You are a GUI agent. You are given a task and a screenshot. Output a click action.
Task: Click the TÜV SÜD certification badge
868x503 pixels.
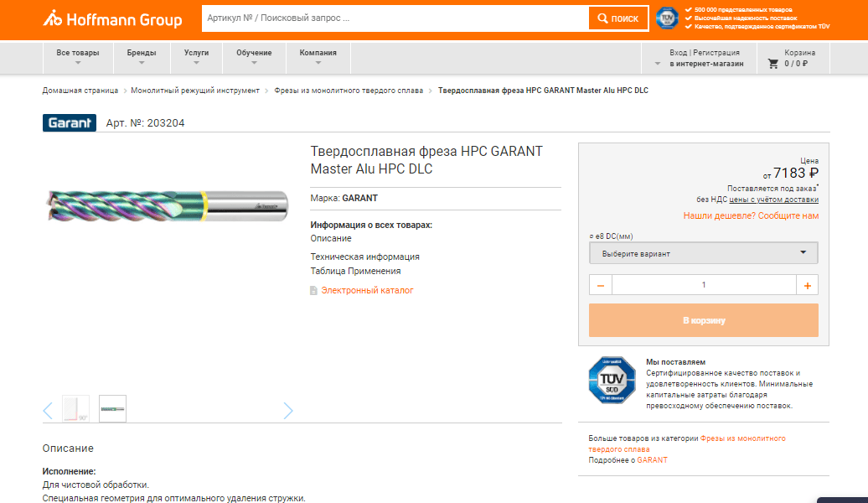(x=612, y=380)
